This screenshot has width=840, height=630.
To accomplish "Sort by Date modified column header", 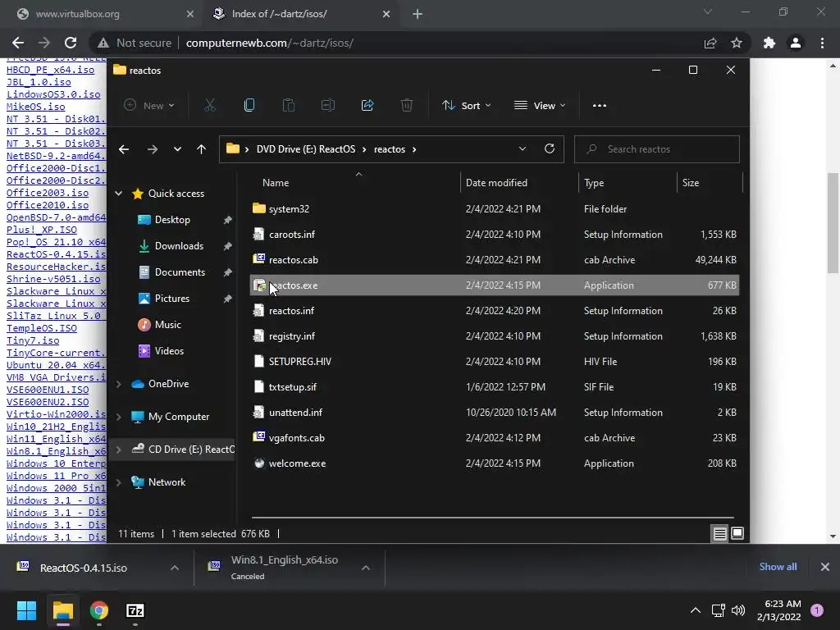I will [x=496, y=183].
